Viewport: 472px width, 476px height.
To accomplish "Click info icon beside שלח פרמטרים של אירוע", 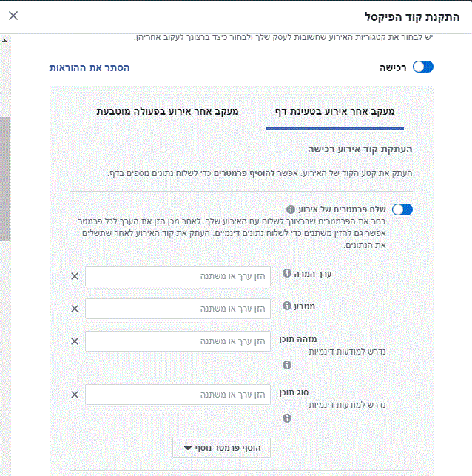I will click(x=291, y=209).
